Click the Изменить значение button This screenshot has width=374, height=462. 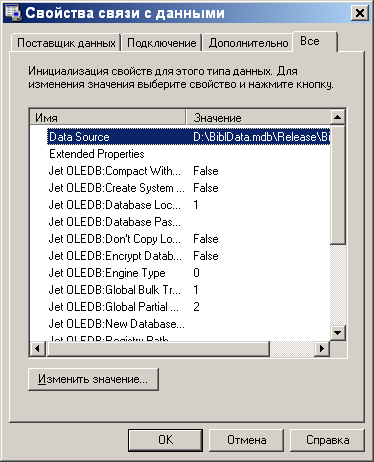(x=93, y=379)
